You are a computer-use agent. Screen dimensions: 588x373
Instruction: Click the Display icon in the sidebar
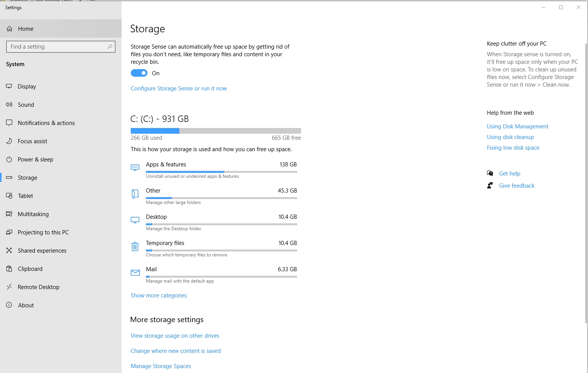[9, 86]
